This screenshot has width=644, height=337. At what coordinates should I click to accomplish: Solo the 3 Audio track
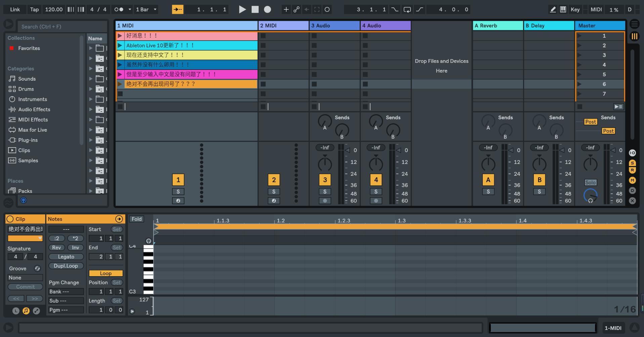coord(325,192)
